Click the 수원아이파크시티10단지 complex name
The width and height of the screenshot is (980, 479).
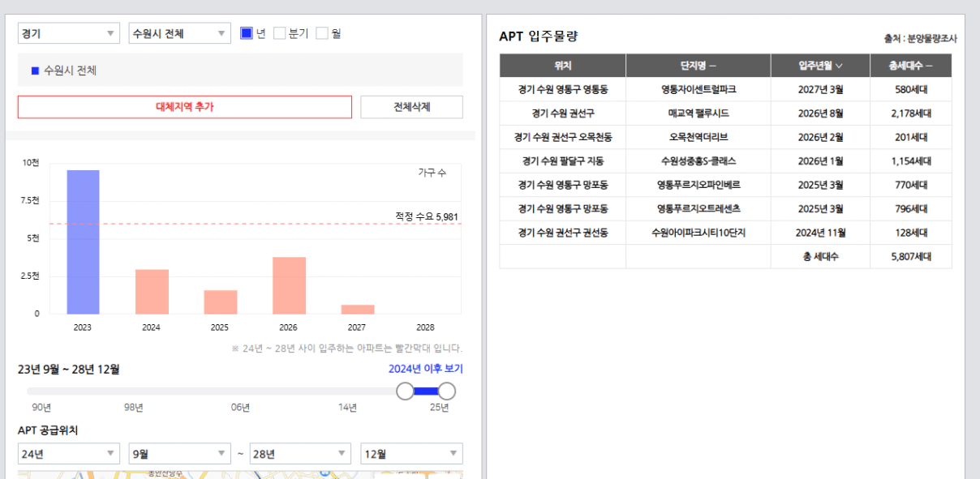point(698,233)
